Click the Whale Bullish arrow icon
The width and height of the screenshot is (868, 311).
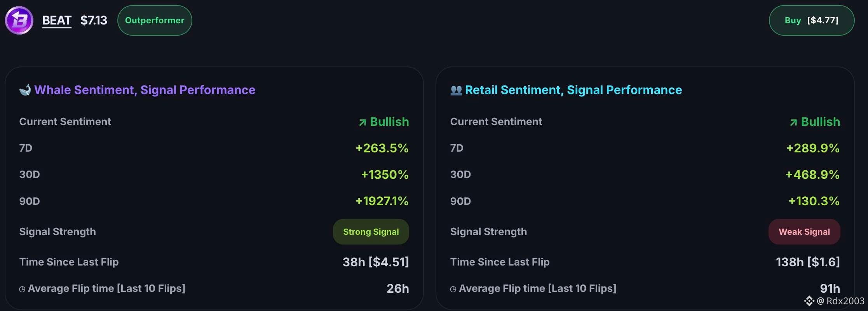(363, 122)
